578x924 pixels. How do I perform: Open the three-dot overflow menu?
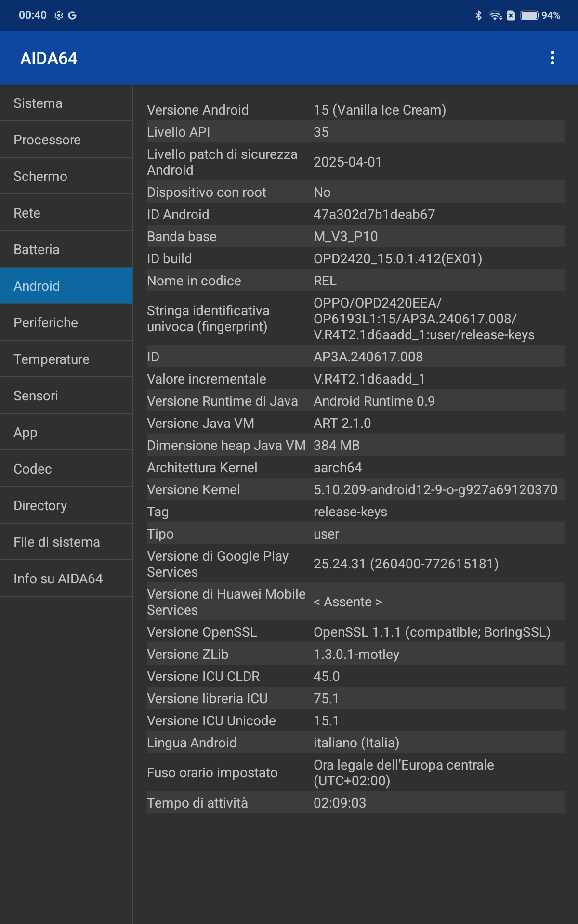pos(552,58)
